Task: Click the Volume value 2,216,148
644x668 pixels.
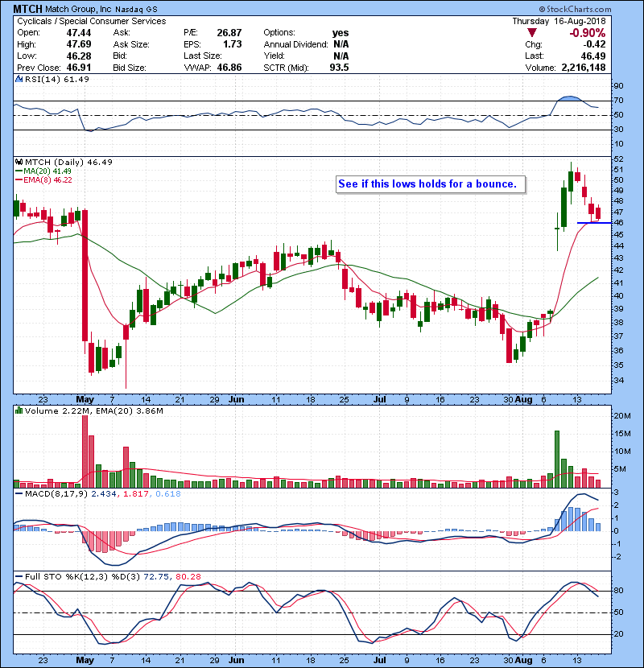Action: (x=584, y=68)
